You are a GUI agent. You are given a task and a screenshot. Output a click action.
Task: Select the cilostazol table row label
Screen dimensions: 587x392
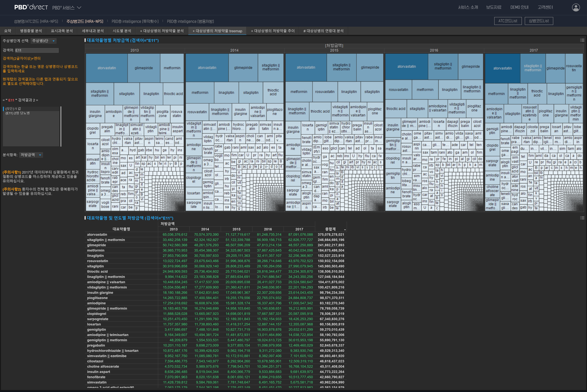tap(95, 361)
